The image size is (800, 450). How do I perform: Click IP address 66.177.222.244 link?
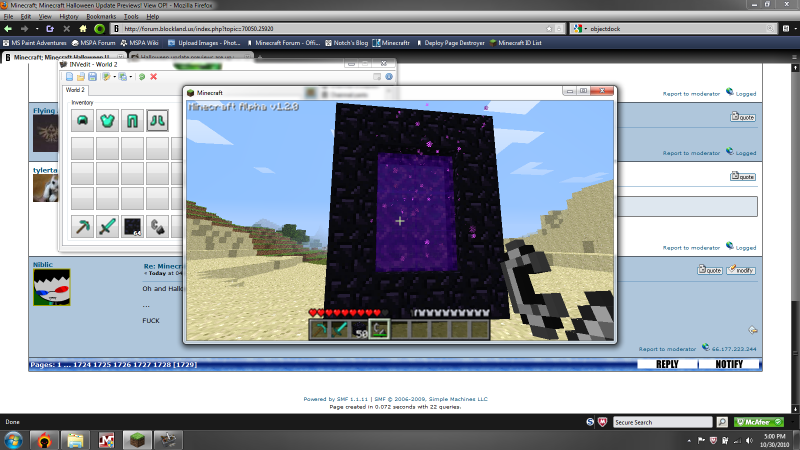[734, 349]
